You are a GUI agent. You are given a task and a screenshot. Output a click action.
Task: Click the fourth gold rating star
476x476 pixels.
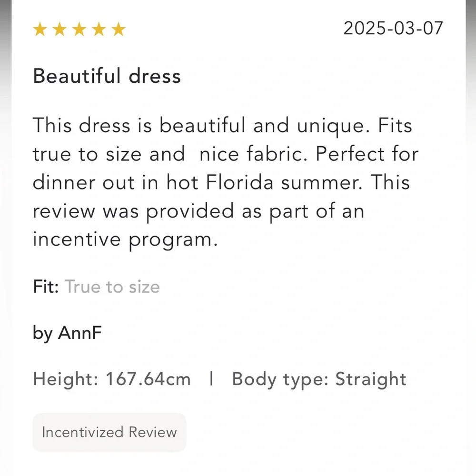point(99,30)
